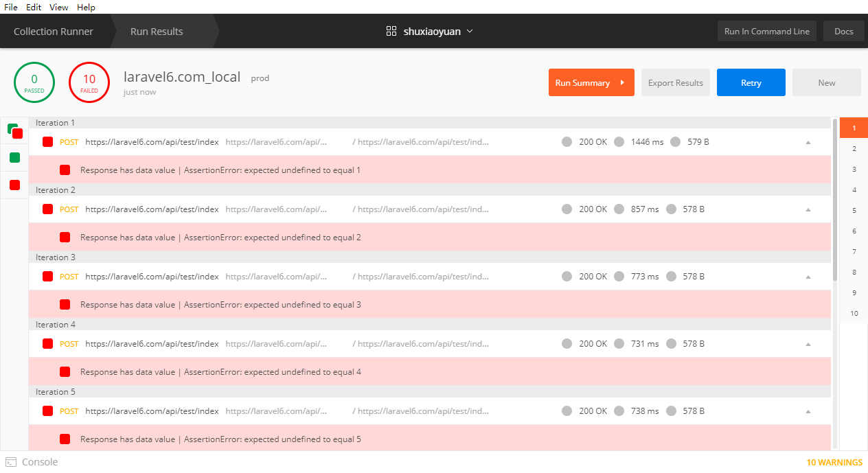Screen dimensions: 868x473
Task: Click failed test icon for 'equal 2' assertion
Action: pos(65,237)
